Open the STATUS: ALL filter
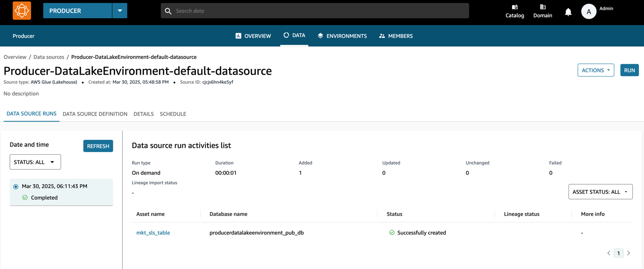The width and height of the screenshot is (644, 269). [35, 162]
